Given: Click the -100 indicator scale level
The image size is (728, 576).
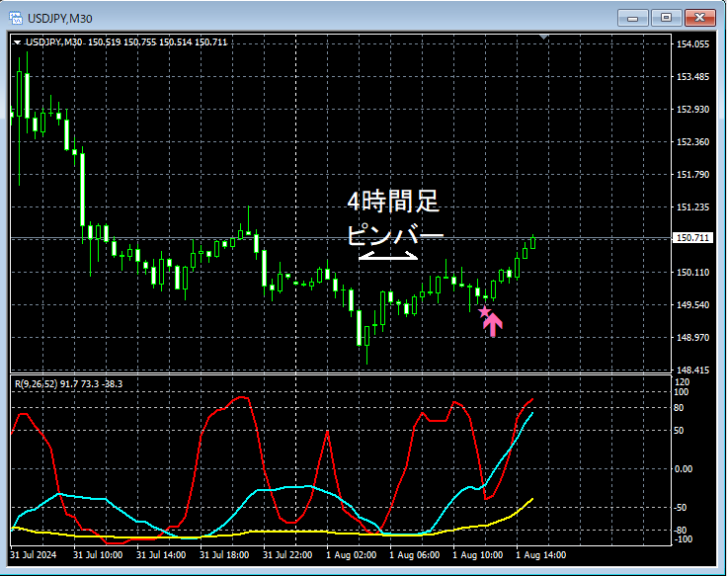Looking at the screenshot, I should click(683, 539).
